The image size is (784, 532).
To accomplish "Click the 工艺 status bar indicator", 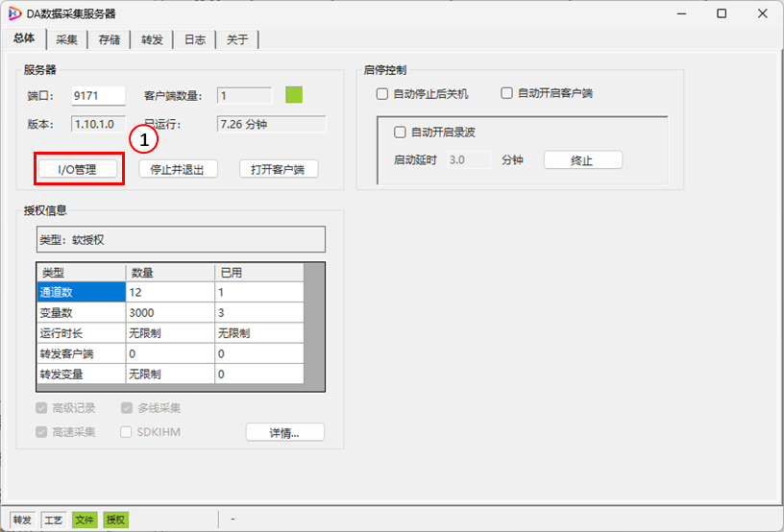I will [54, 520].
